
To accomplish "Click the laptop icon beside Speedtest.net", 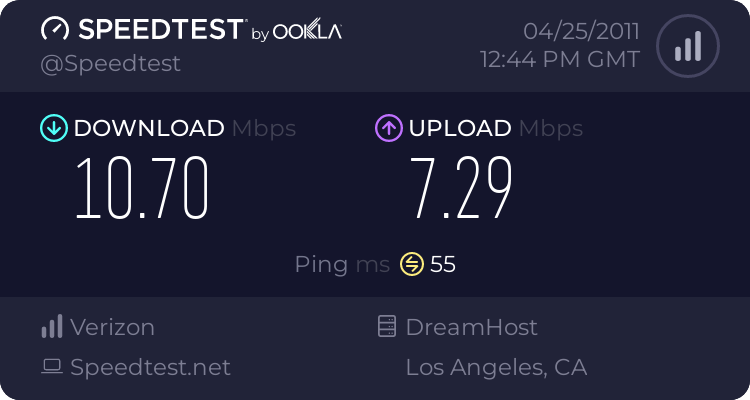I will pyautogui.click(x=52, y=367).
